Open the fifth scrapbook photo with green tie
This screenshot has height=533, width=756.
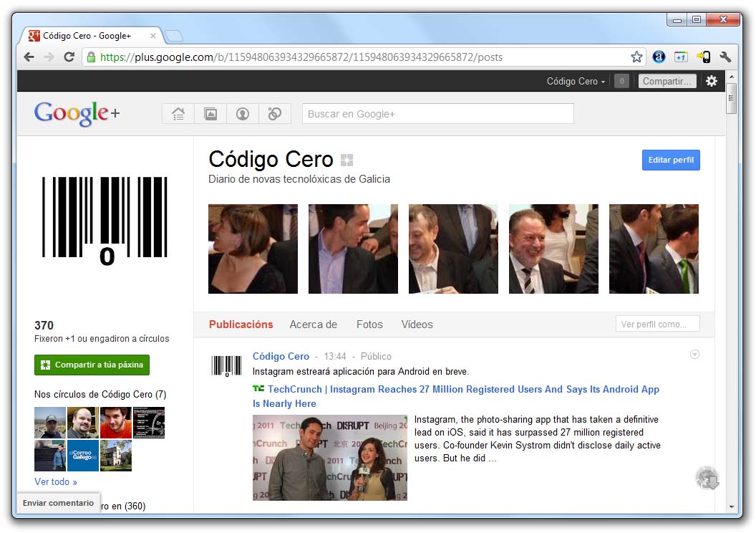[x=654, y=249]
